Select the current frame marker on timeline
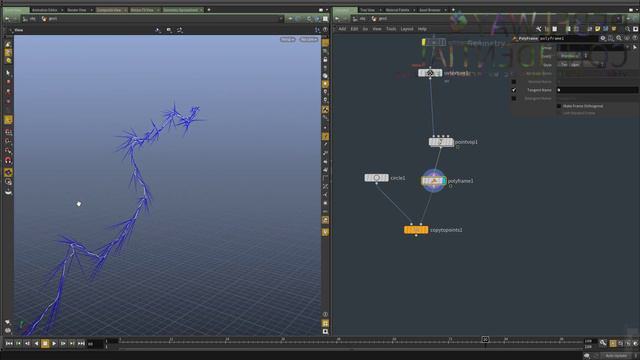This screenshot has height=360, width=640. pyautogui.click(x=485, y=340)
